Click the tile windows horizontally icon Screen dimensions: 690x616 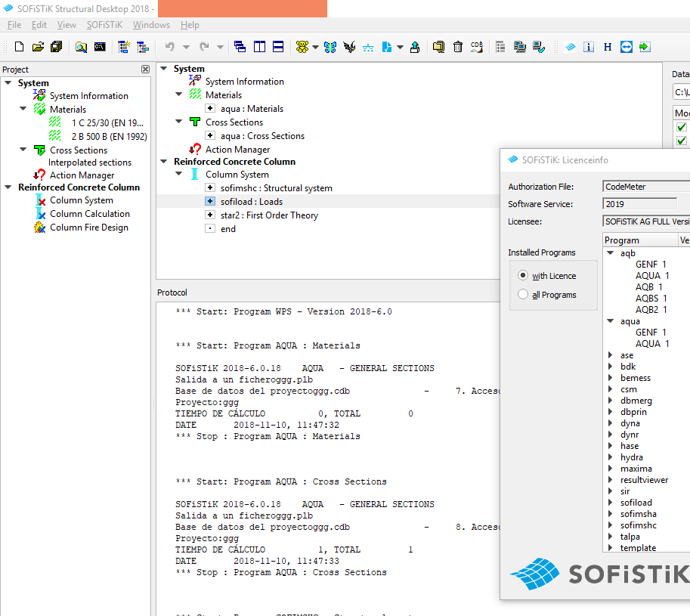[278, 47]
